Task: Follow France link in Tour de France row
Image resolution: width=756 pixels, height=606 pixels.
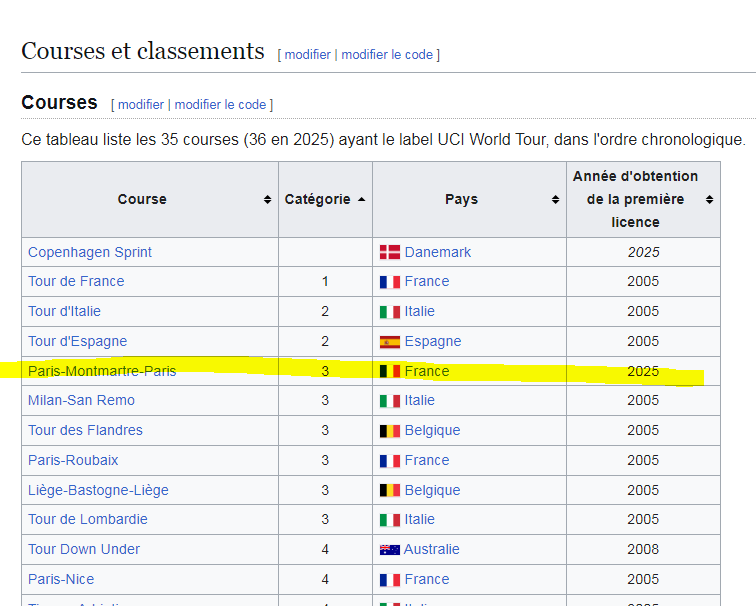Action: click(x=427, y=281)
